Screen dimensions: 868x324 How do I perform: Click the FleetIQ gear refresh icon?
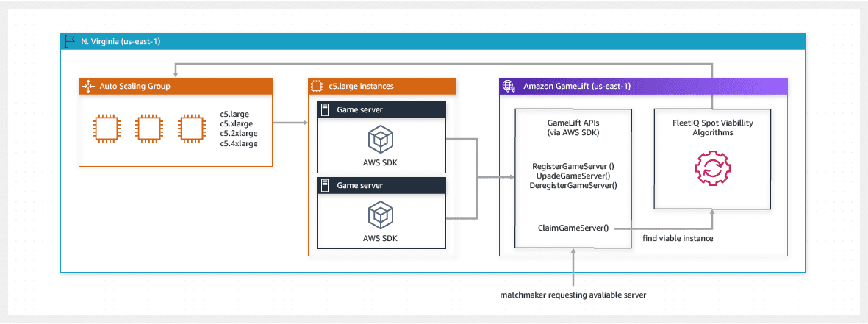pyautogui.click(x=712, y=168)
